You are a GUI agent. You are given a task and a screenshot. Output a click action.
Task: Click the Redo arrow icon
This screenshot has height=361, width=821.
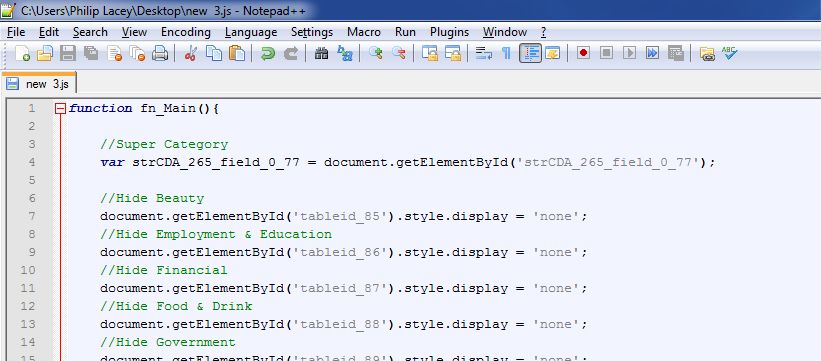click(291, 53)
